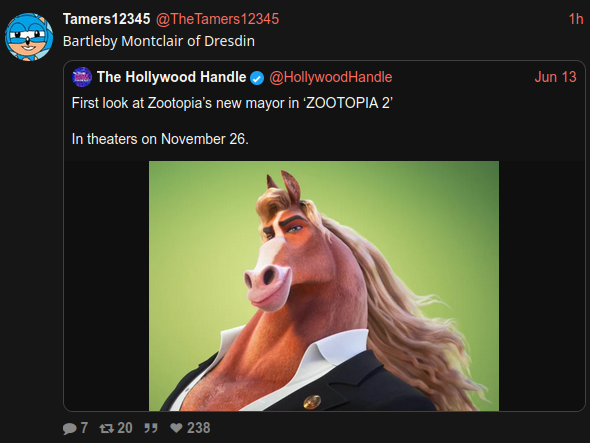590x443 pixels.
Task: Click the 20 retweets count
Action: click(x=125, y=428)
